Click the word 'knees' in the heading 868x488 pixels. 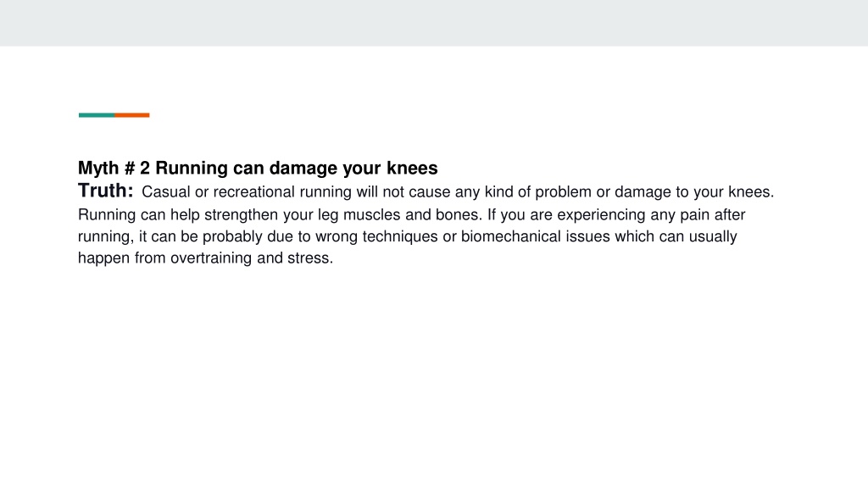click(x=412, y=169)
